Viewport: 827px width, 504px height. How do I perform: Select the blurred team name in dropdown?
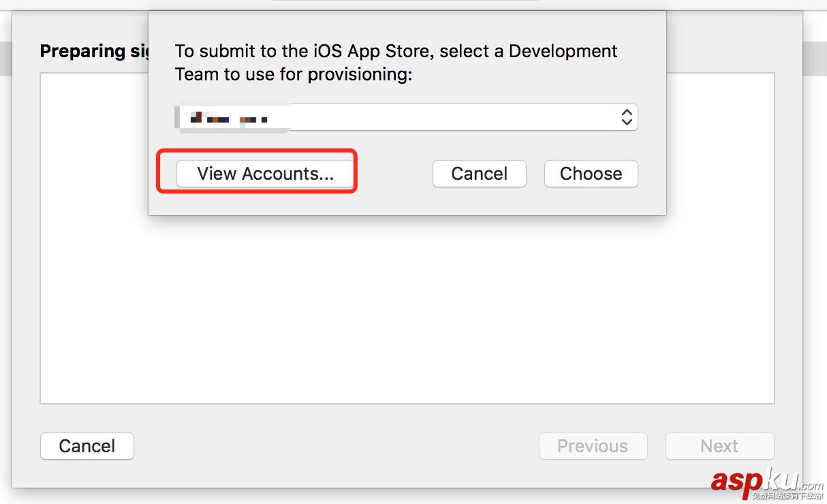229,119
